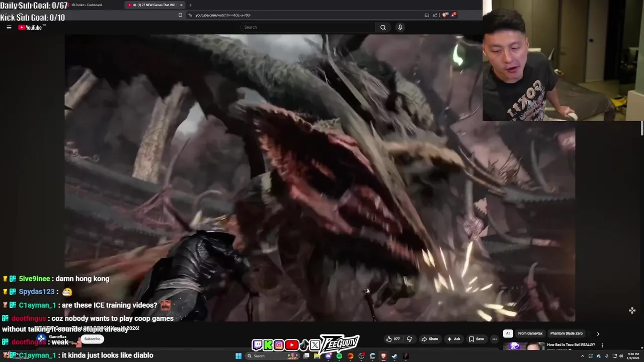Show hidden system tray icons

583,356
